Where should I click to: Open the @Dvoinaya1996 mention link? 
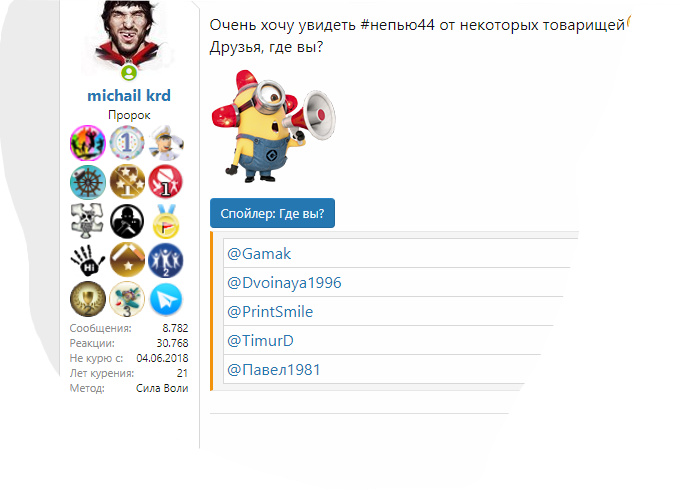(x=284, y=283)
